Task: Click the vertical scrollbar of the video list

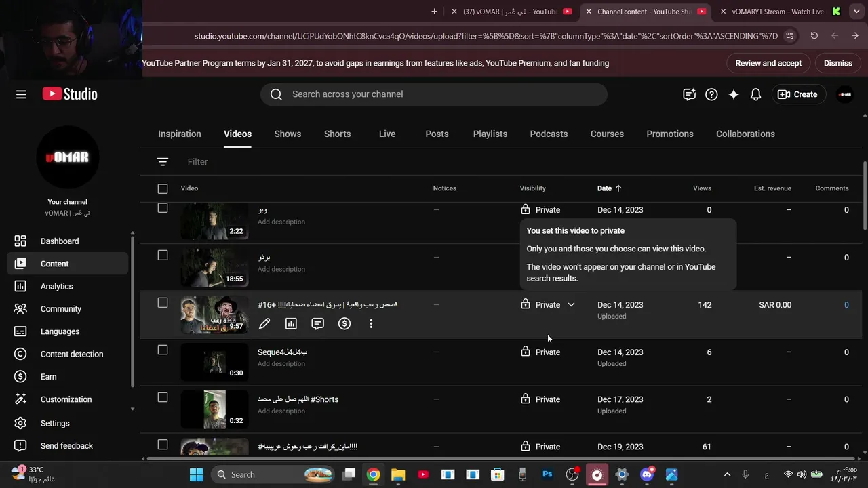Action: point(865,197)
